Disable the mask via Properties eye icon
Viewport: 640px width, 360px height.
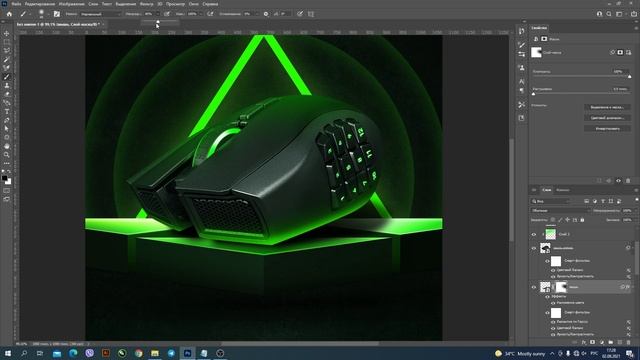pos(618,180)
